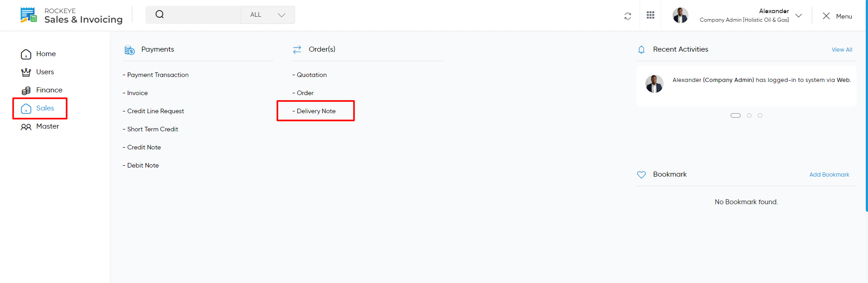Viewport: 868px width, 283px height.
Task: Click Company Admin [Holistic Oil & Gas] text
Action: pyautogui.click(x=744, y=20)
